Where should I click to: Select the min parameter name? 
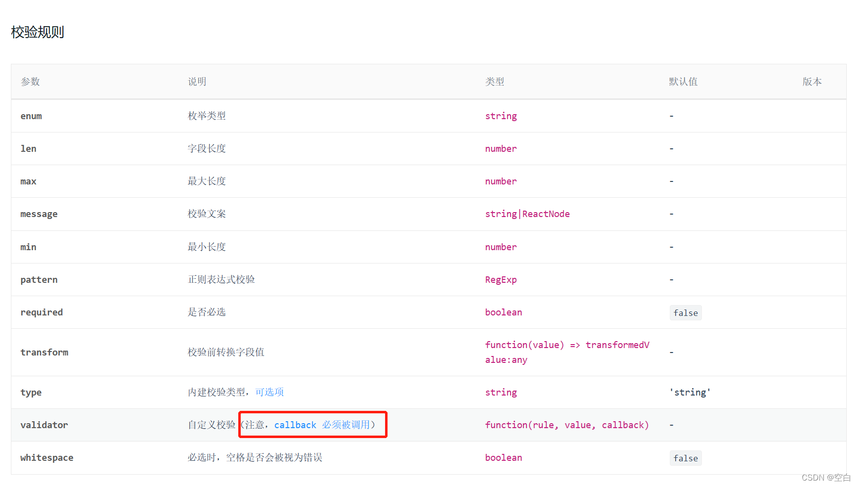point(28,247)
